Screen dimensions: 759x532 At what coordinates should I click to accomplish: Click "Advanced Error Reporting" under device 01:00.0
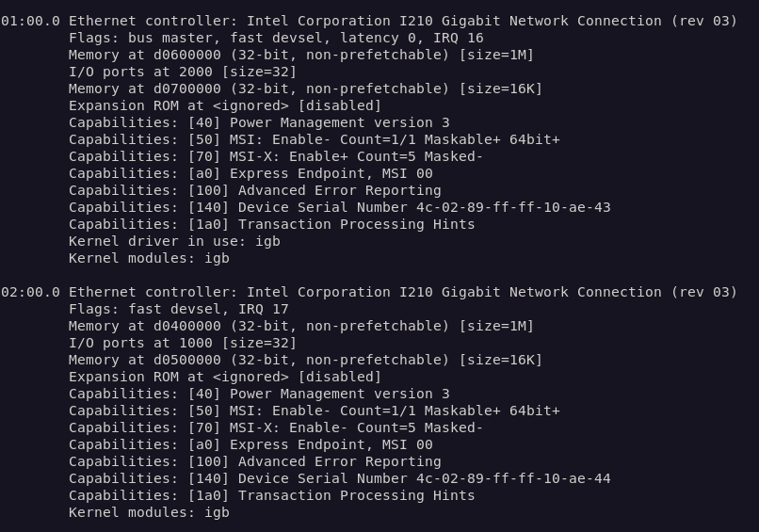[339, 190]
